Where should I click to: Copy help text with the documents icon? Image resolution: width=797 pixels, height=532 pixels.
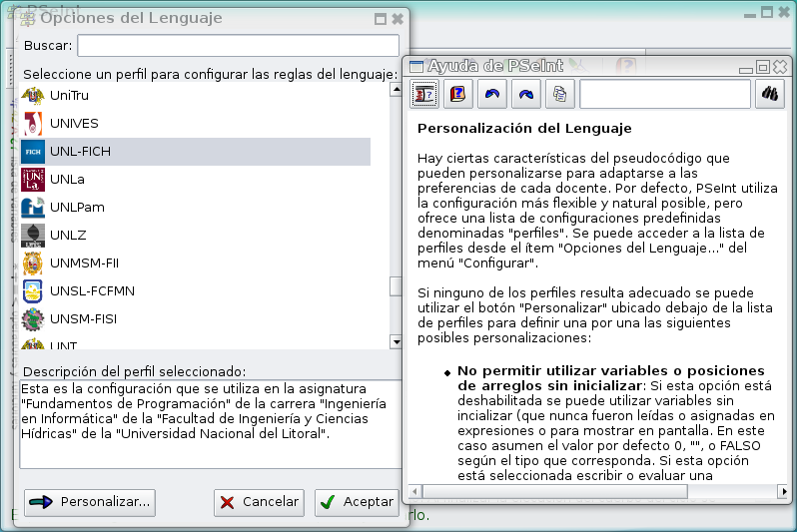click(560, 94)
